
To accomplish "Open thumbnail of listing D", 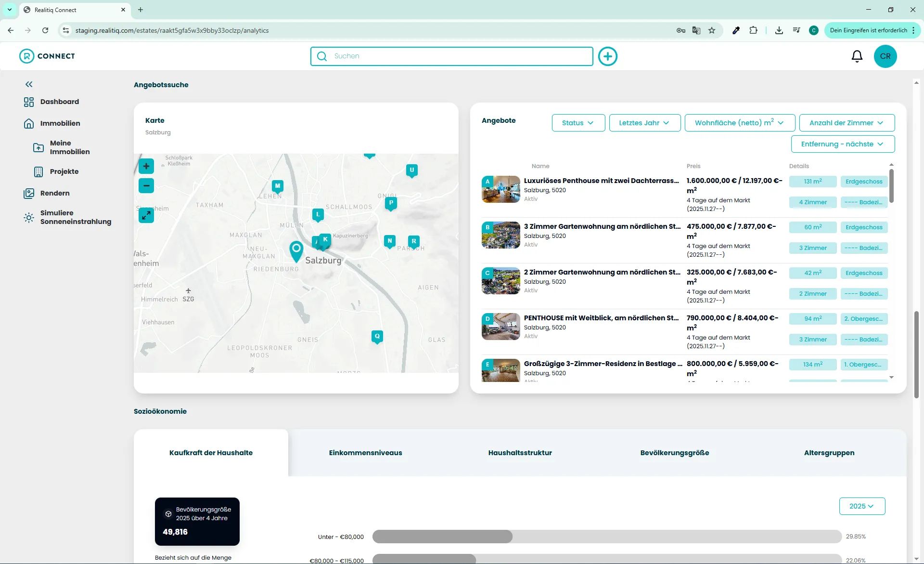I will tap(501, 327).
